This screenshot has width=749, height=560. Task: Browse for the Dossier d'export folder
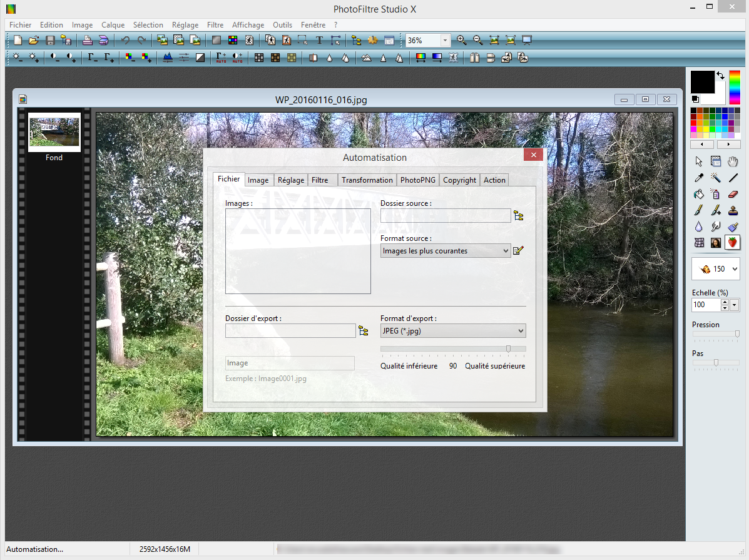click(363, 331)
